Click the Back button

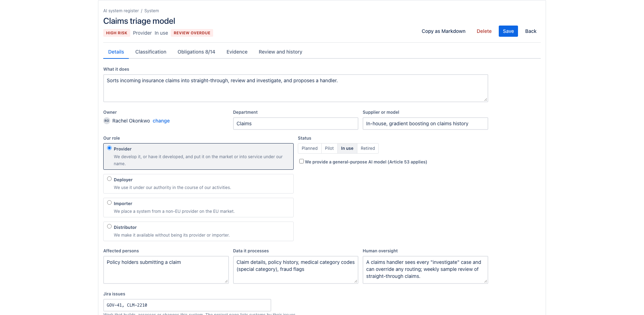tap(531, 31)
